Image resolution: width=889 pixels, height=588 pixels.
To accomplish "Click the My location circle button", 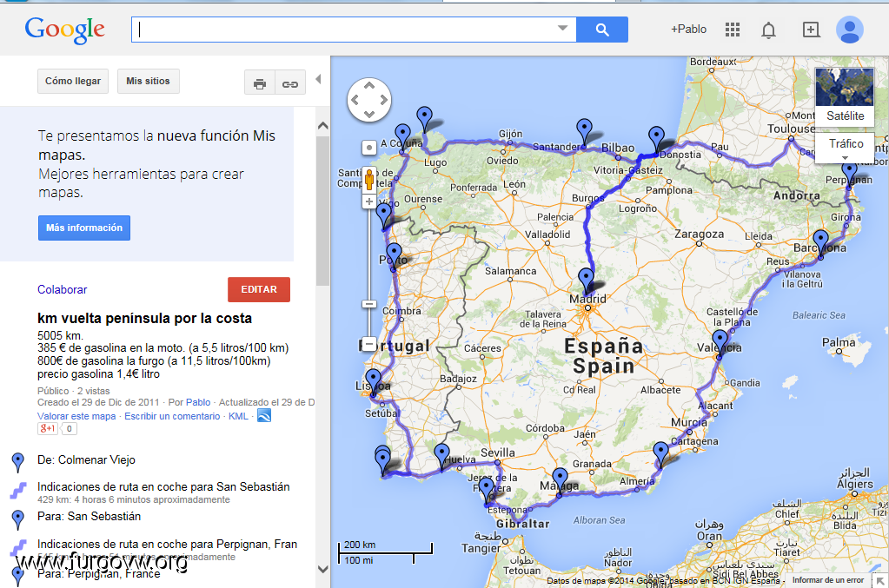I will pos(369,148).
